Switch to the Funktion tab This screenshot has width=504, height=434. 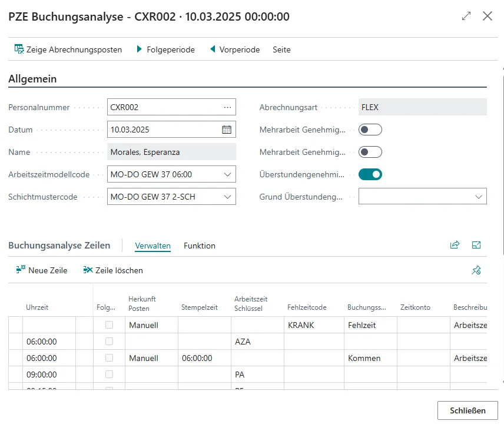coord(200,246)
